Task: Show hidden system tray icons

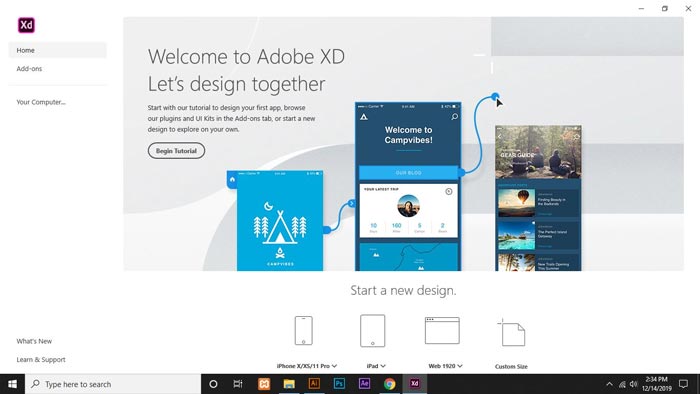Action: [609, 384]
